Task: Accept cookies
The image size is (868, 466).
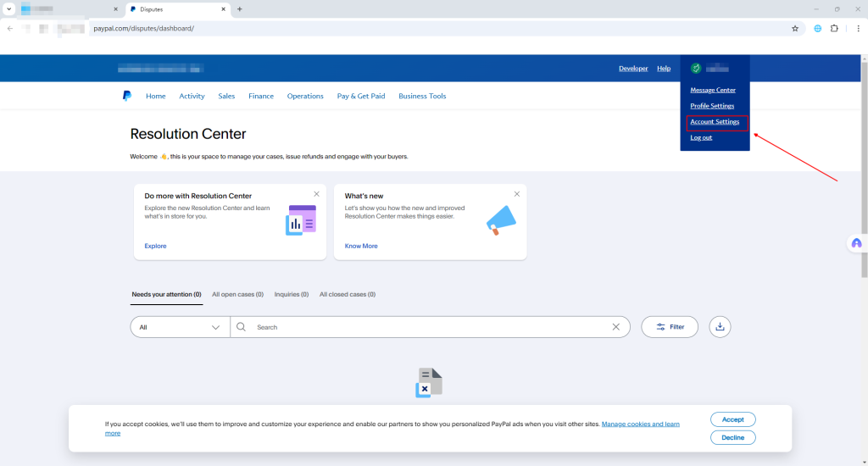Action: 733,419
